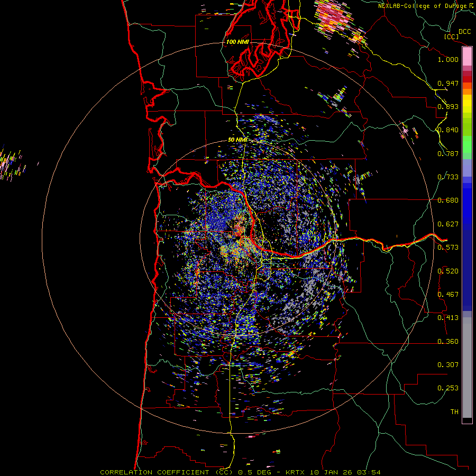Select the 0.733 scale value
The height and width of the screenshot is (476, 476).
click(x=448, y=177)
